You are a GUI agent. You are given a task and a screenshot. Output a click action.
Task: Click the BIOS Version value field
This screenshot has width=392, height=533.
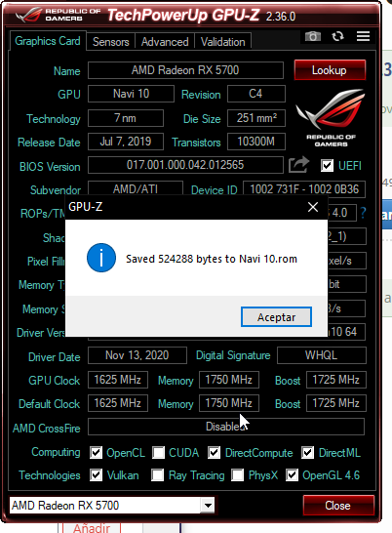point(185,165)
